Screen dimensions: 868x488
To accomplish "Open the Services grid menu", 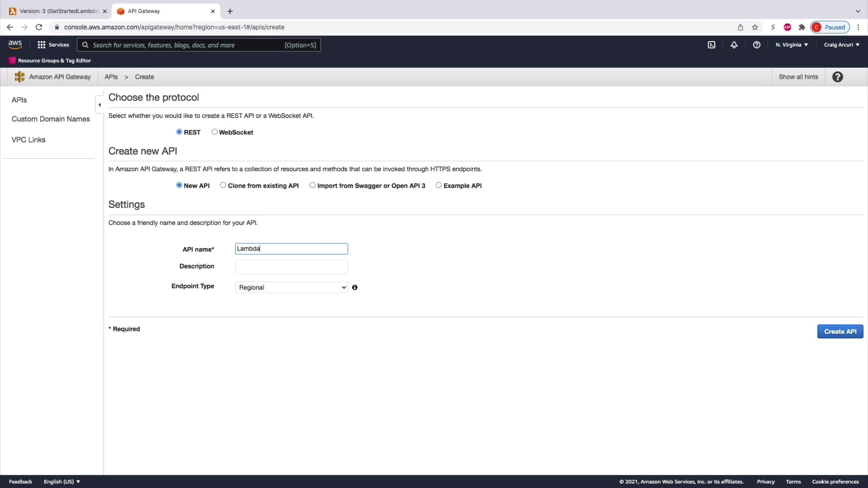I will (53, 45).
